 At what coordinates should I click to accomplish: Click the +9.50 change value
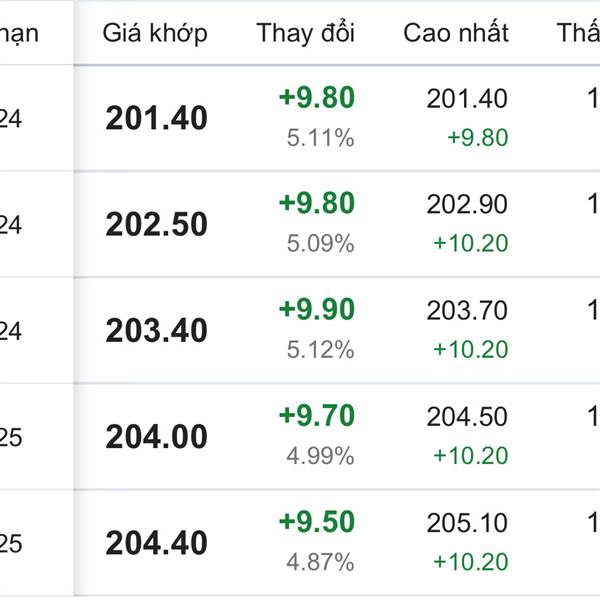[x=317, y=522]
